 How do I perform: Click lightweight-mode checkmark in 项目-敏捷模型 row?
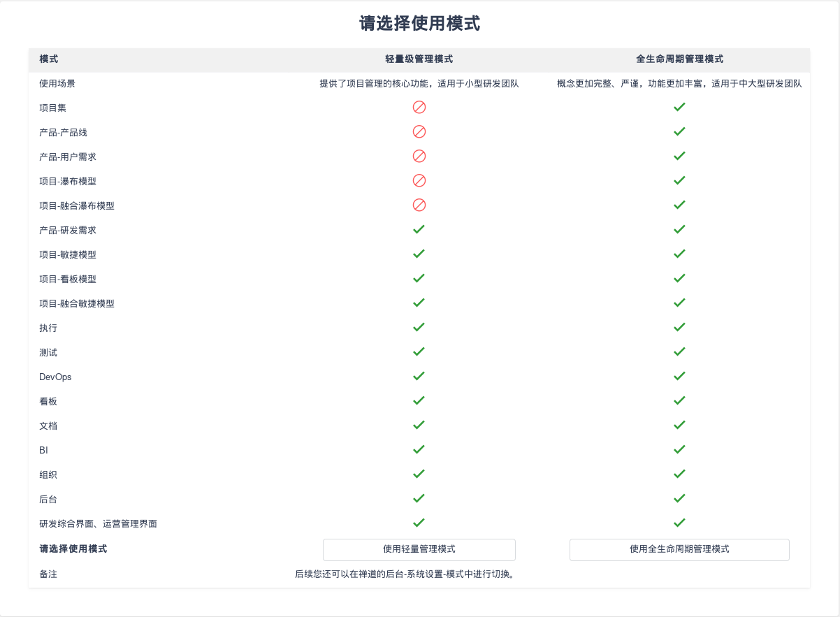[419, 254]
